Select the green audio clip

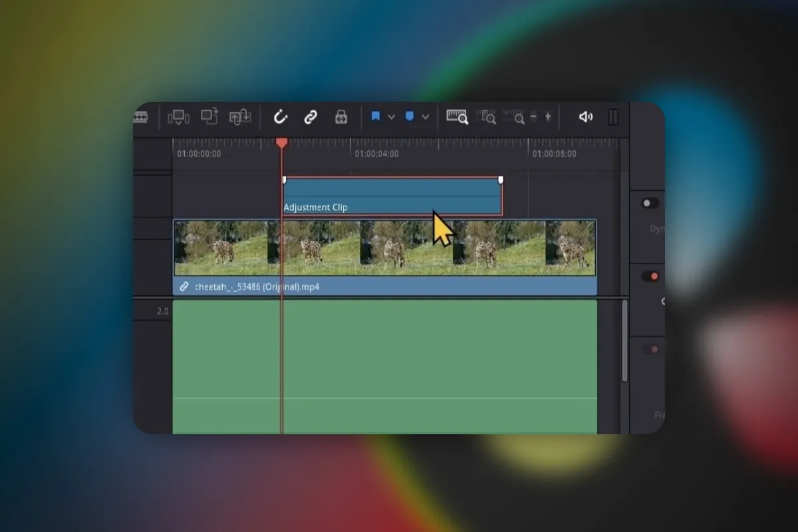point(385,366)
